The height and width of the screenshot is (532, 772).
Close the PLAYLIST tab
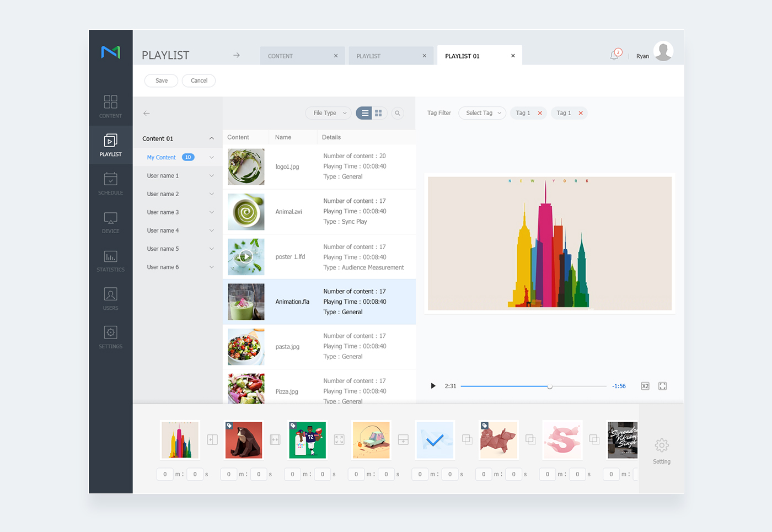tap(425, 56)
